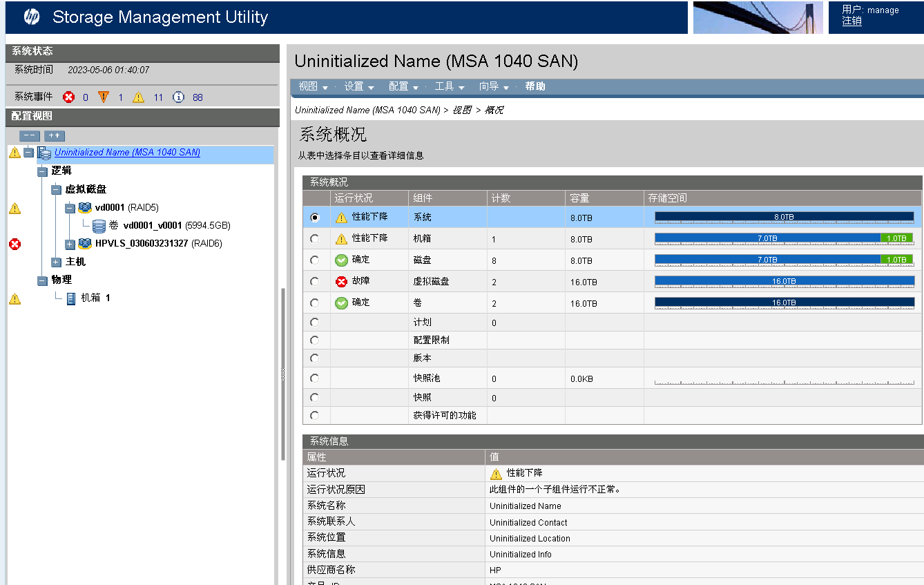The width and height of the screenshot is (924, 585).
Task: Click the warning icon beside vd0001 row
Action: click(15, 208)
